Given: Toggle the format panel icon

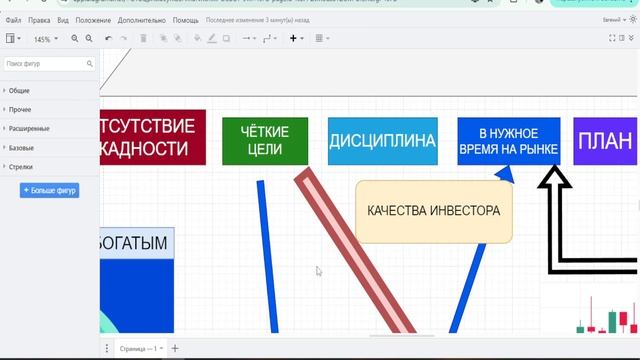Looking at the screenshot, I should 622,38.
